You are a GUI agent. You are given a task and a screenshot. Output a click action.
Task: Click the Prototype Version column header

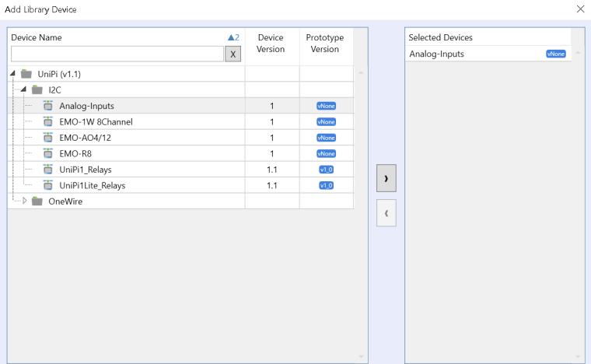click(325, 44)
